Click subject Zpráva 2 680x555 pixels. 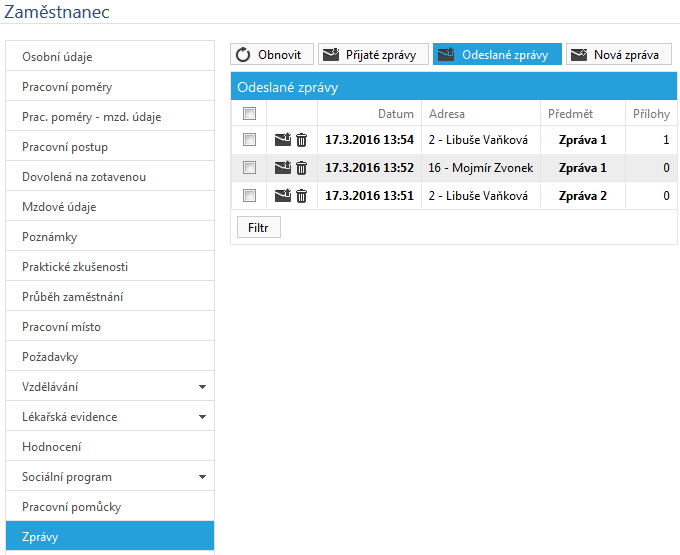coord(582,196)
